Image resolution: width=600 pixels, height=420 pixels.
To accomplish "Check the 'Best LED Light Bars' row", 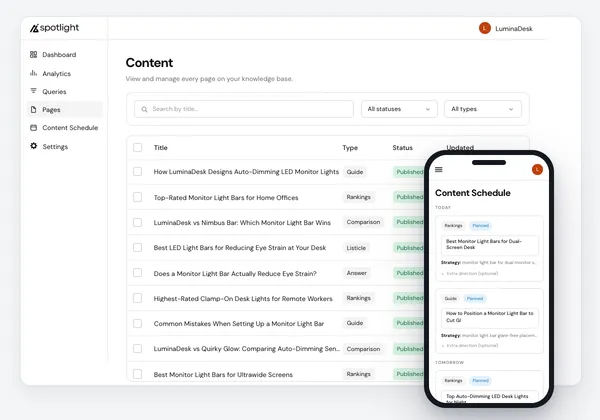I will (x=137, y=248).
